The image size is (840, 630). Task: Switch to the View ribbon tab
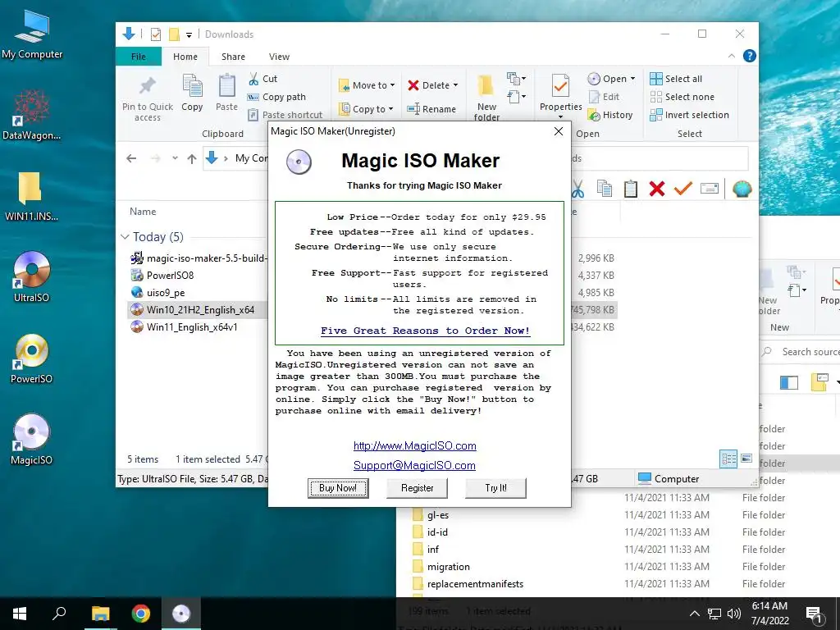[279, 57]
